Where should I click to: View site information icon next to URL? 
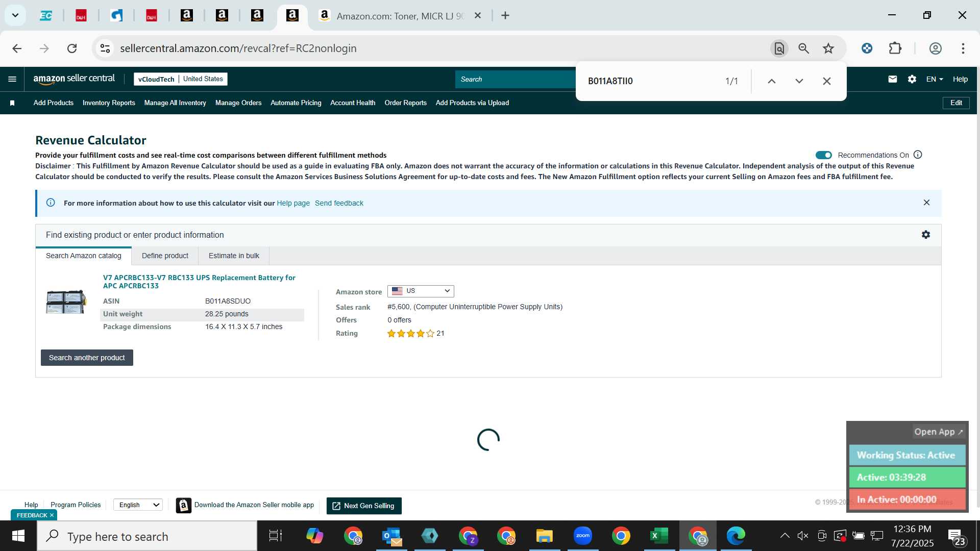pos(105,48)
